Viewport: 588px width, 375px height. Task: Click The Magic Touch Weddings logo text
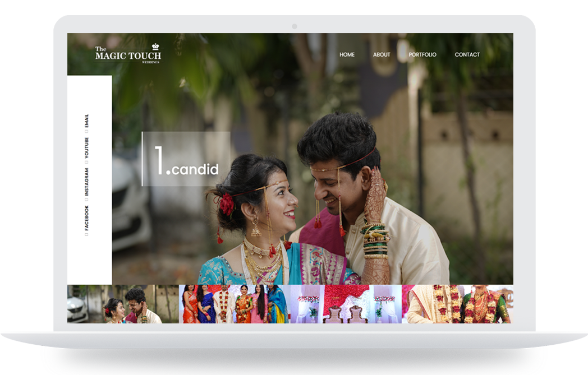coord(128,55)
